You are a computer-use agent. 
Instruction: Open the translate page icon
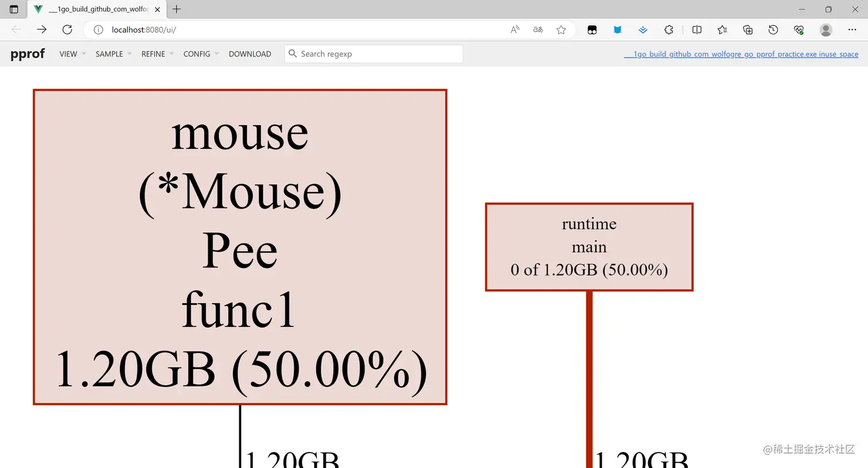(x=538, y=30)
